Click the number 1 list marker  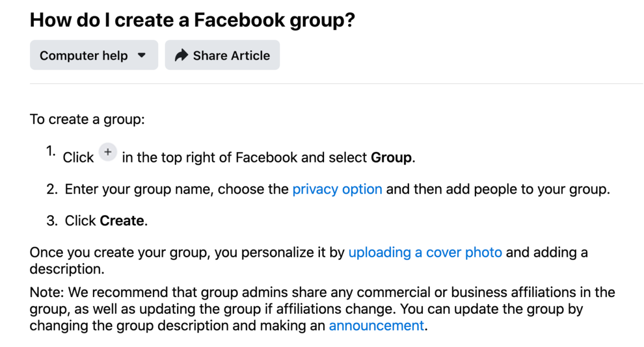[x=51, y=151]
